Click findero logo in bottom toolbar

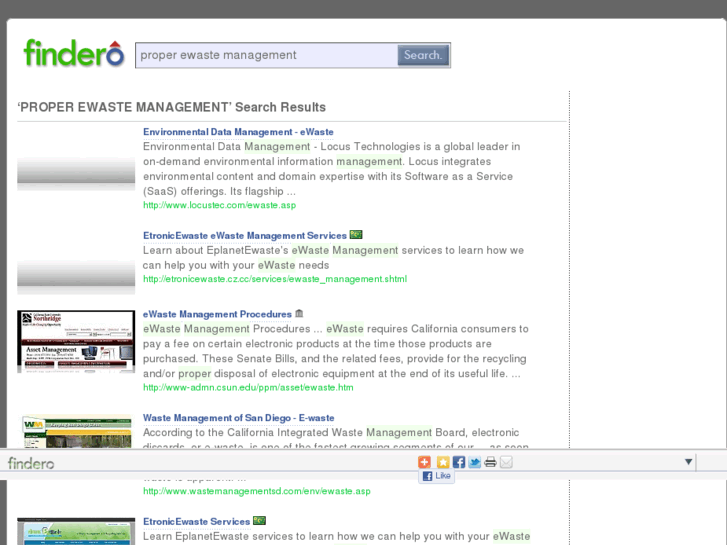(x=31, y=463)
